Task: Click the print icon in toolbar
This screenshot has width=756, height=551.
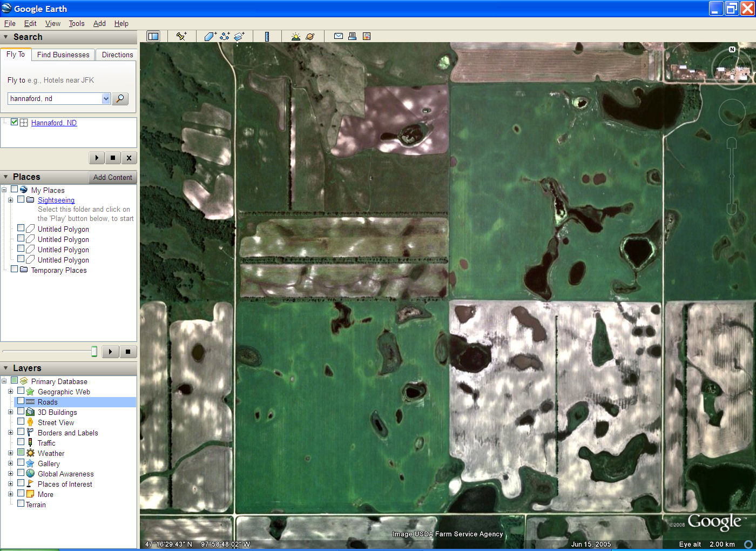Action: (x=352, y=36)
